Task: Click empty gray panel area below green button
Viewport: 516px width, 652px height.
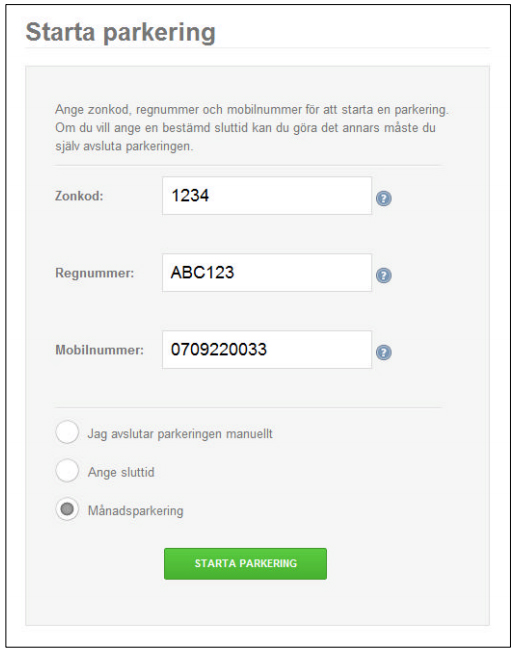Action: 257,602
